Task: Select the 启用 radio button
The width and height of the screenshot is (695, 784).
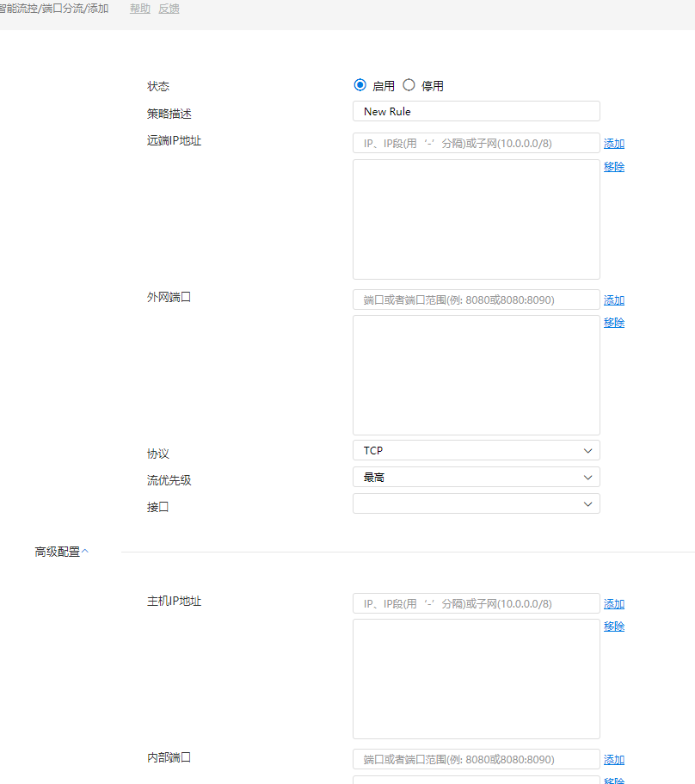Action: (360, 85)
